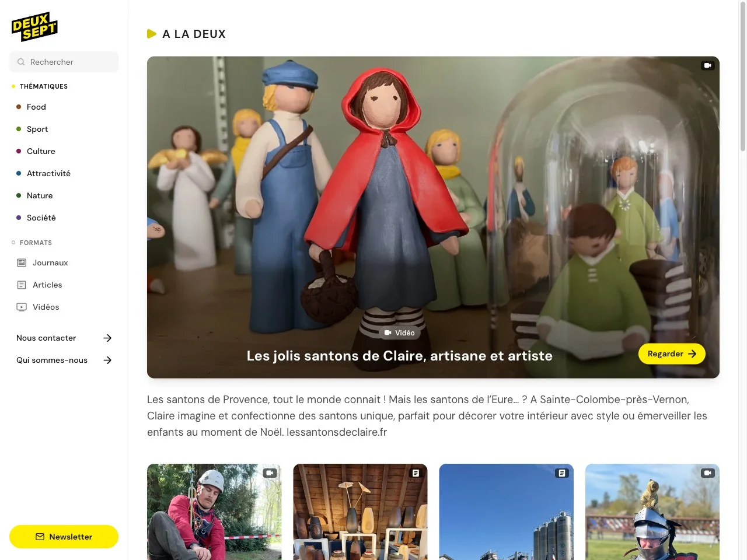The width and height of the screenshot is (747, 560).
Task: Click the video camera icon on the santons image
Action: coord(708,65)
